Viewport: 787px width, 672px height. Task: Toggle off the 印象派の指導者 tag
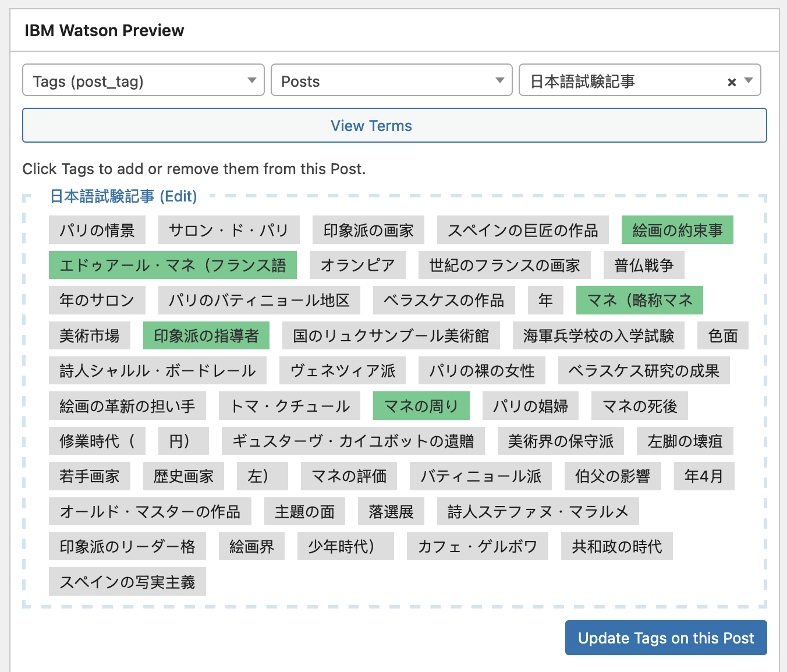pos(206,336)
